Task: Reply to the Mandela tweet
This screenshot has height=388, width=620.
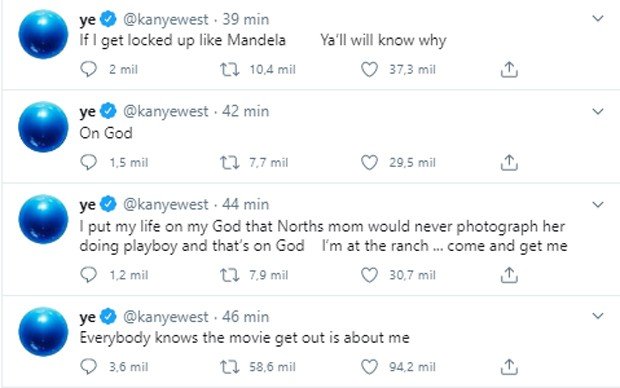Action: 88,69
